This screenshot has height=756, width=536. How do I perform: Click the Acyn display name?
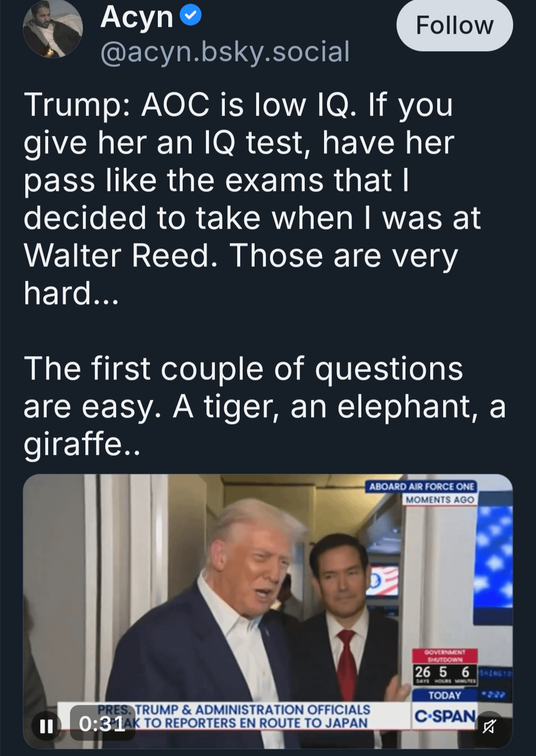pos(136,17)
